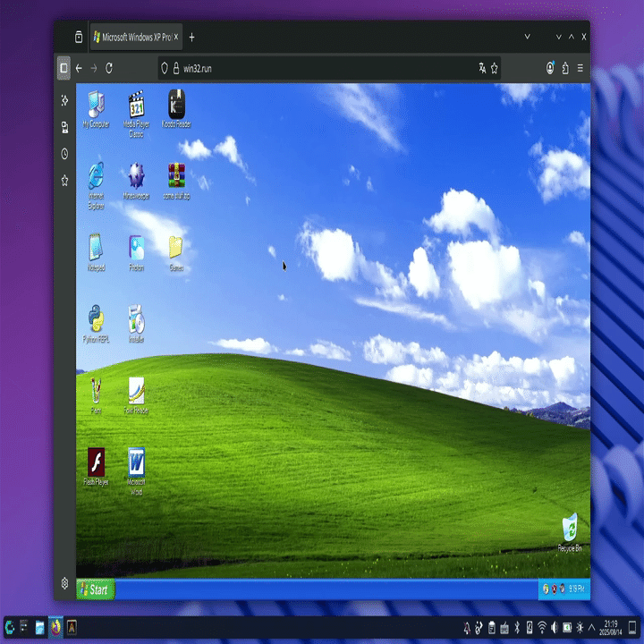Click the orange app icon in the KDE taskbar
Viewport: 644px width, 644px height.
(x=72, y=627)
